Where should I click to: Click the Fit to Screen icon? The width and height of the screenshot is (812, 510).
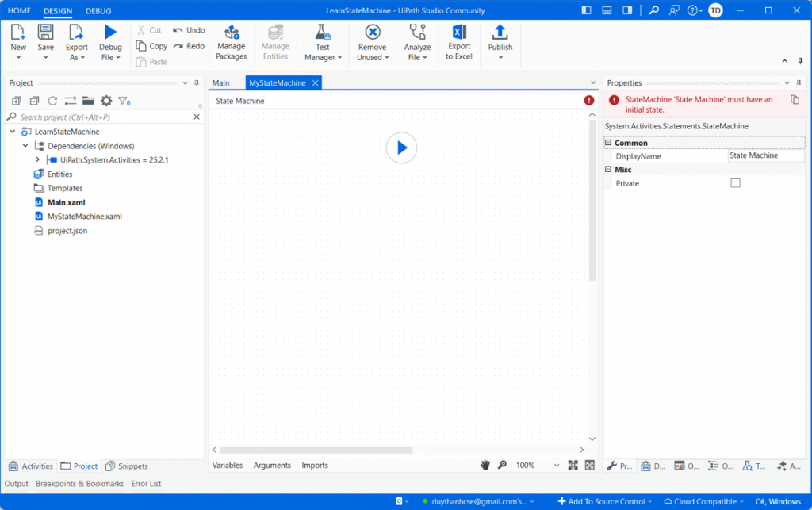point(573,465)
